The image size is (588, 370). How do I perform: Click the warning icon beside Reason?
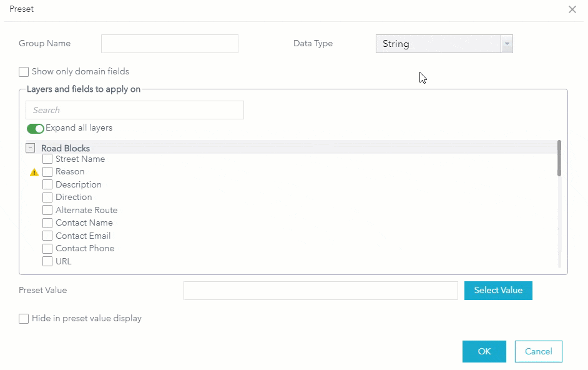34,172
